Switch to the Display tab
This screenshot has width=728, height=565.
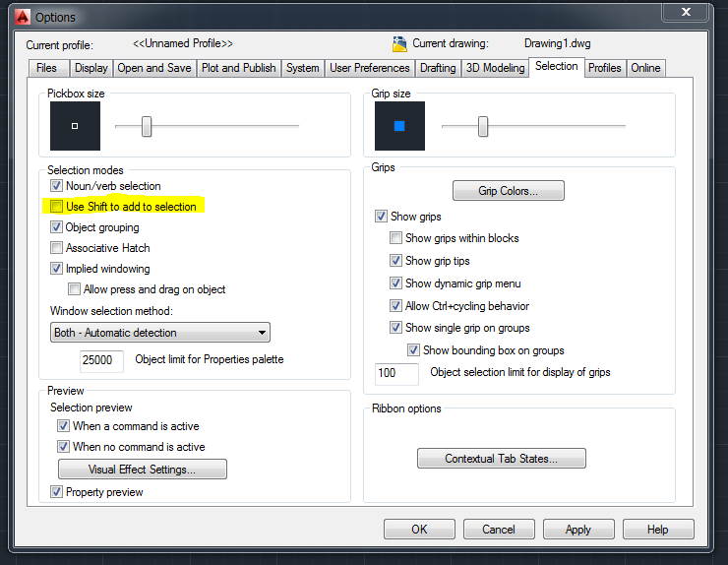[x=91, y=68]
